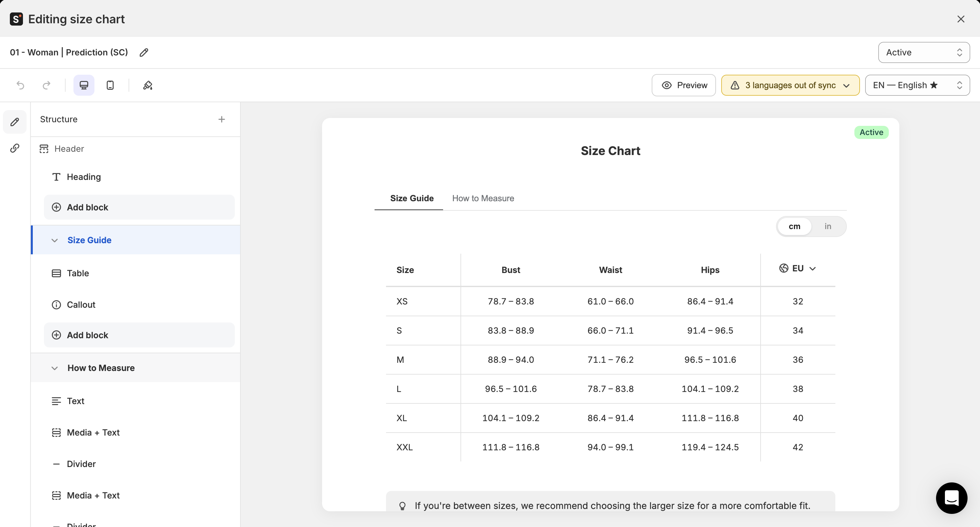Image resolution: width=980 pixels, height=527 pixels.
Task: Close the size chart editor
Action: point(961,19)
